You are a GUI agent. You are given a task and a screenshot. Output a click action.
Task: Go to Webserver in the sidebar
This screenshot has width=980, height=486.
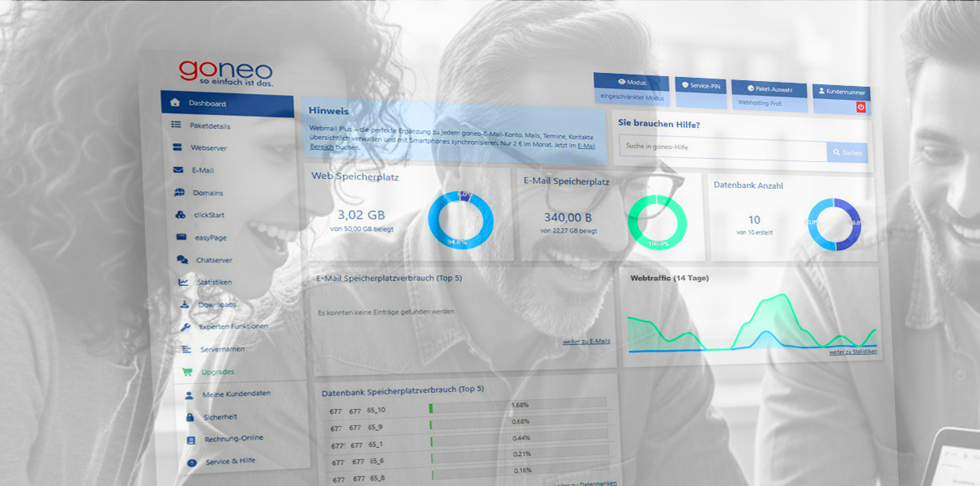208,147
